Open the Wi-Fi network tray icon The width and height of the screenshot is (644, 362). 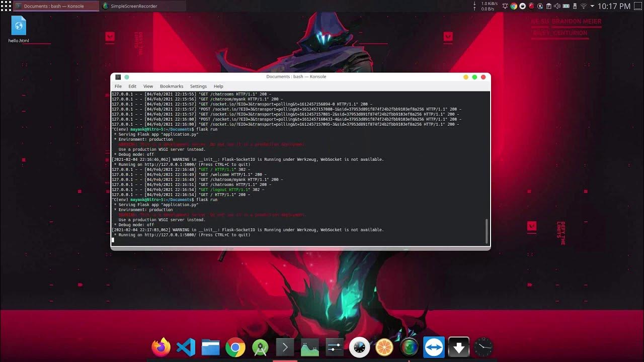[584, 6]
